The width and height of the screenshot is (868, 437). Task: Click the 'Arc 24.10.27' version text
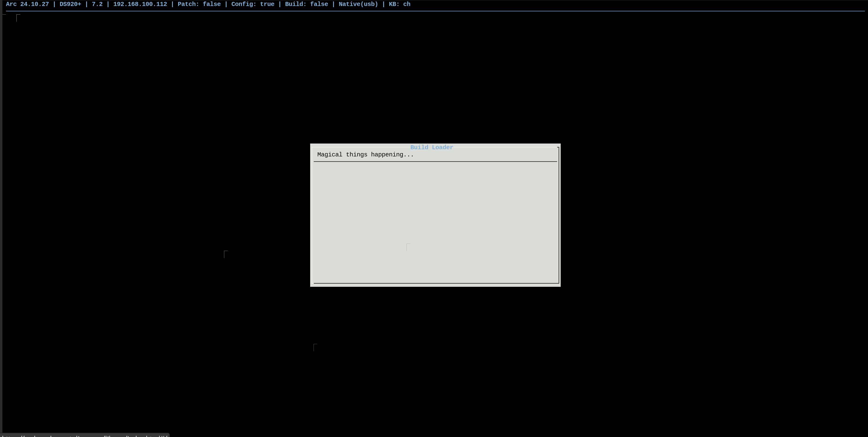coord(27,4)
